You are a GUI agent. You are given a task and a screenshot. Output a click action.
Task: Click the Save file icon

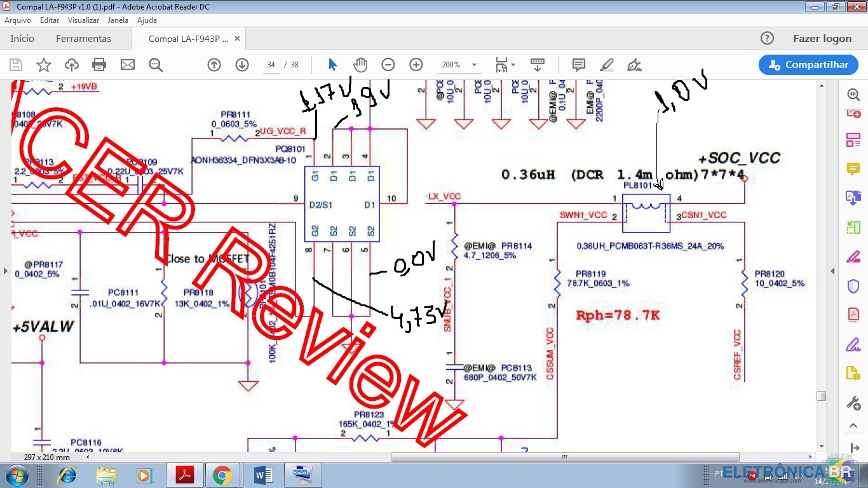click(16, 65)
